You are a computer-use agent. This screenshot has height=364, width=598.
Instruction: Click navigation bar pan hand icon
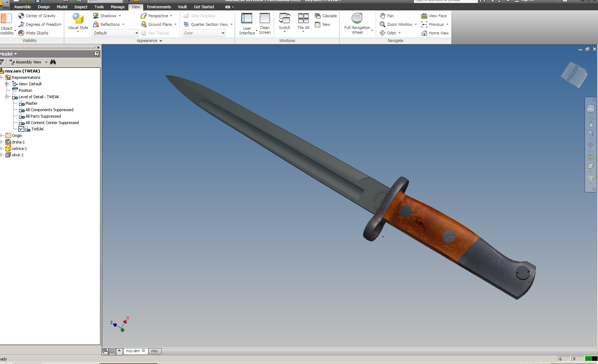(x=590, y=124)
